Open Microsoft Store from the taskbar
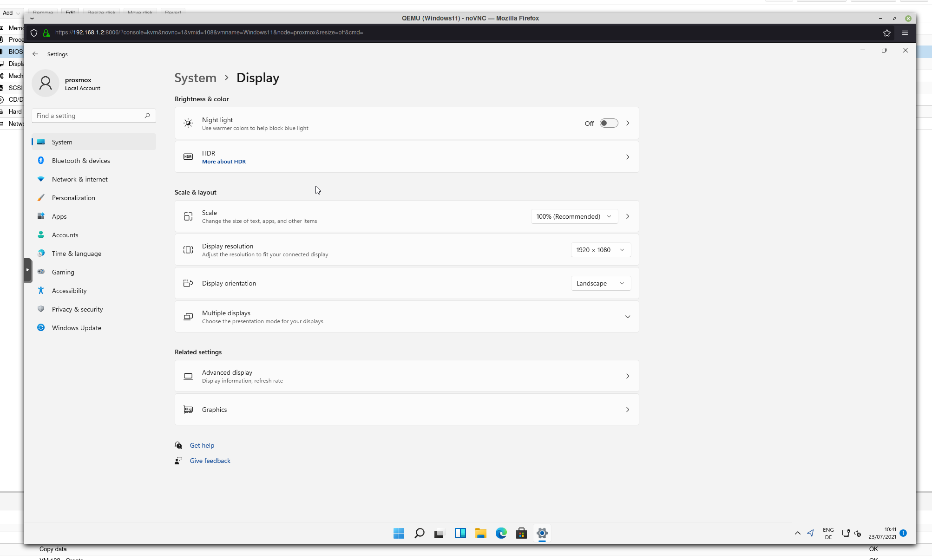Image resolution: width=932 pixels, height=560 pixels. (x=521, y=533)
